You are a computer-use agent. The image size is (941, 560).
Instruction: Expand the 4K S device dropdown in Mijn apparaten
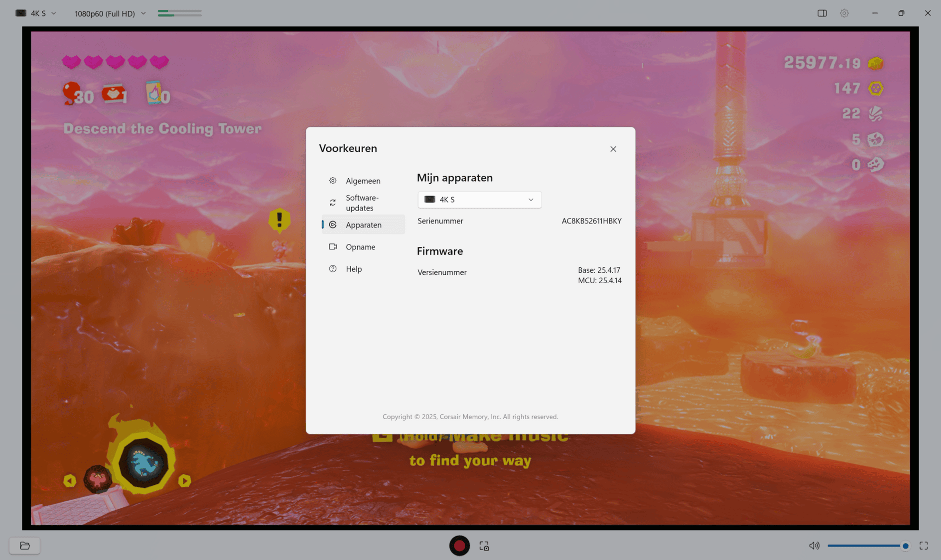coord(479,200)
